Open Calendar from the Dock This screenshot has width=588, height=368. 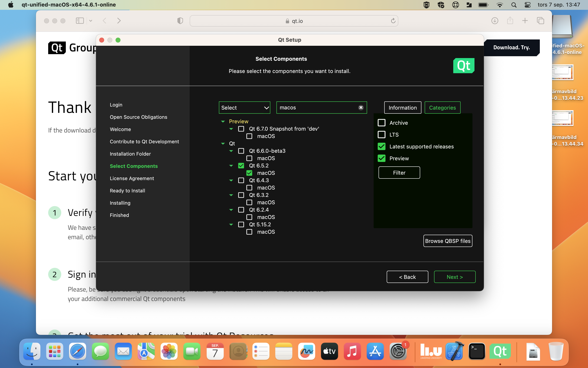tap(215, 351)
